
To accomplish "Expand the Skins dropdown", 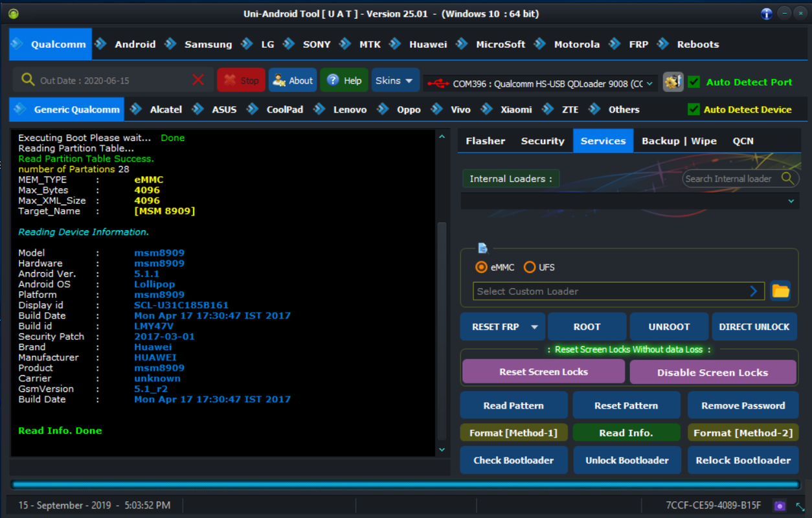I will (x=395, y=80).
